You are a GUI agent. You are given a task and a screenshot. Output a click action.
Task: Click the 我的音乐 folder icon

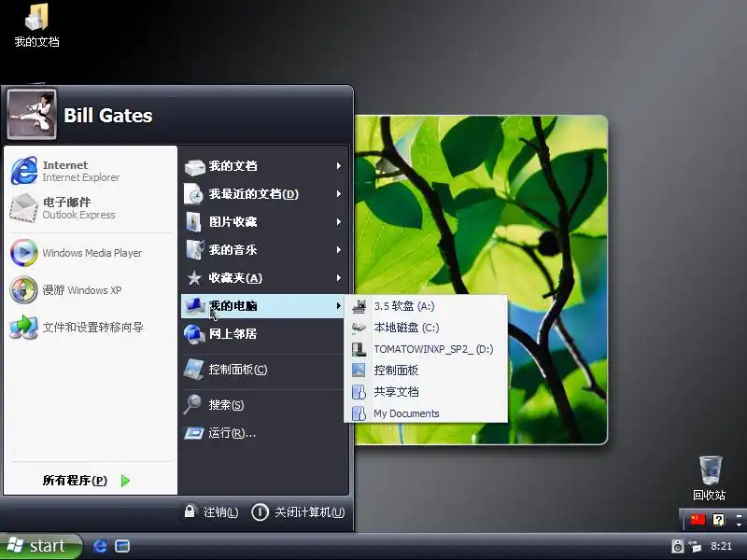pos(195,250)
